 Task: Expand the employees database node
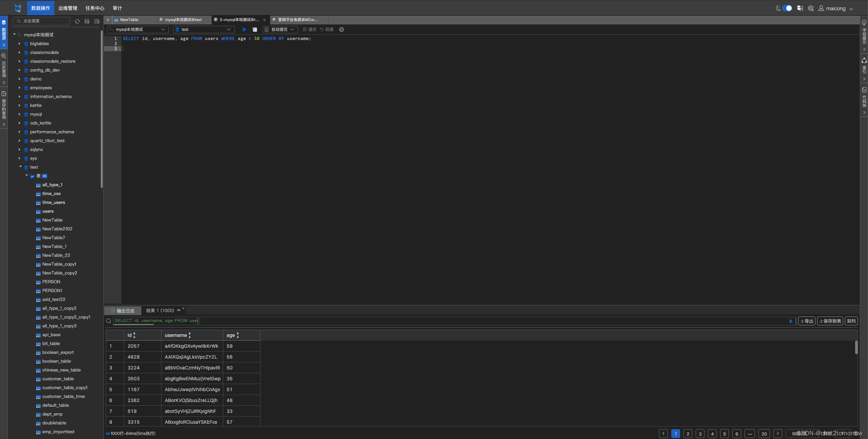pos(19,88)
